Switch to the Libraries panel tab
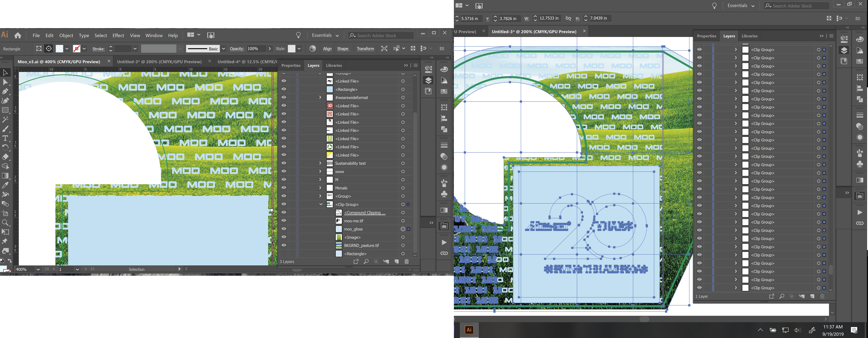Viewport: 868px width, 338px height. [334, 65]
